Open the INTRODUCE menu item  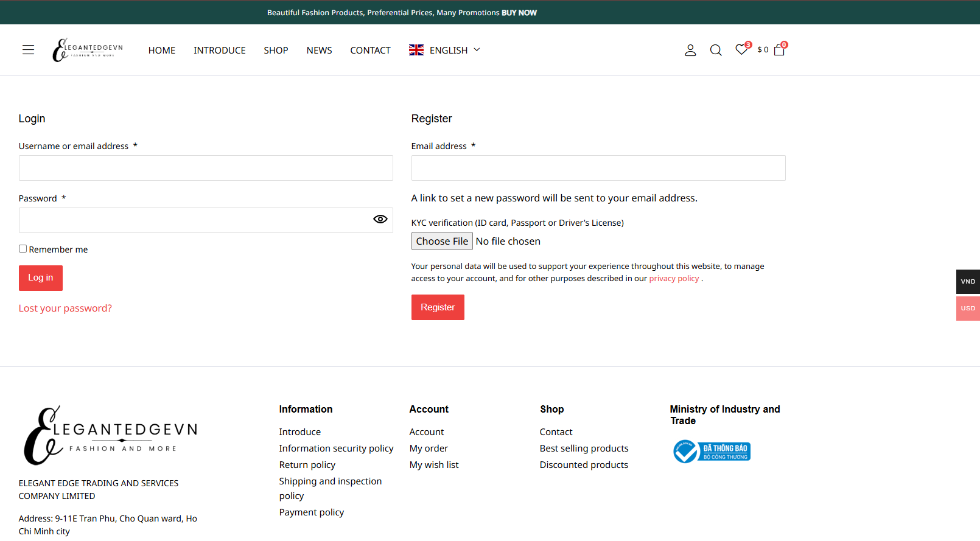(220, 50)
